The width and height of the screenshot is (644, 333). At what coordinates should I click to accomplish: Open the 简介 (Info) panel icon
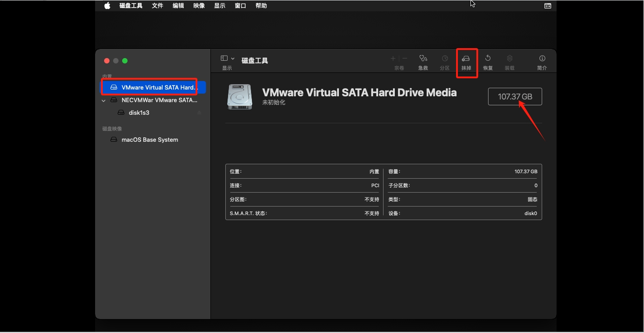542,58
